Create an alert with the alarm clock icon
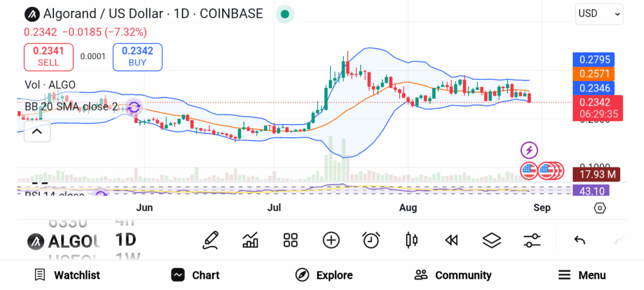The width and height of the screenshot is (644, 290). coord(371,240)
